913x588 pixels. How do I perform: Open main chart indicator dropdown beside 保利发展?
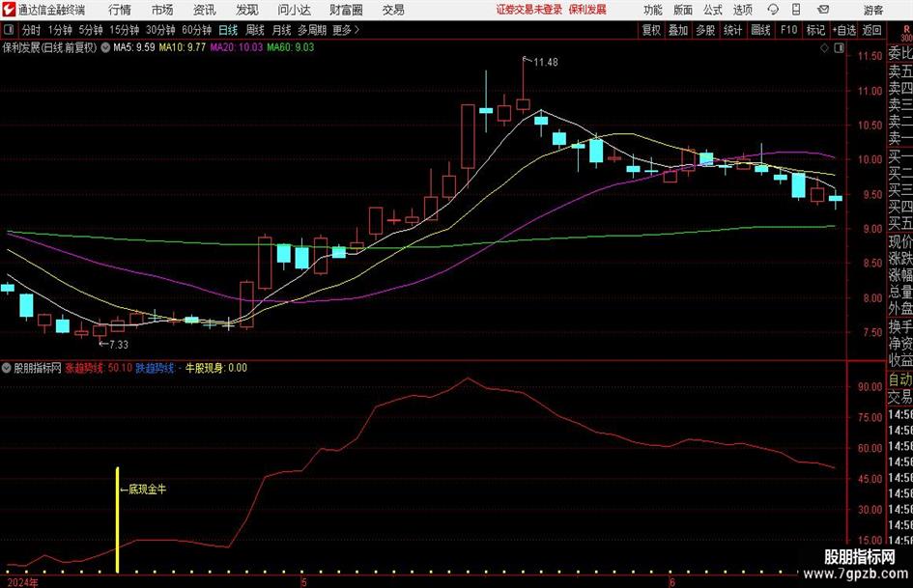point(105,47)
